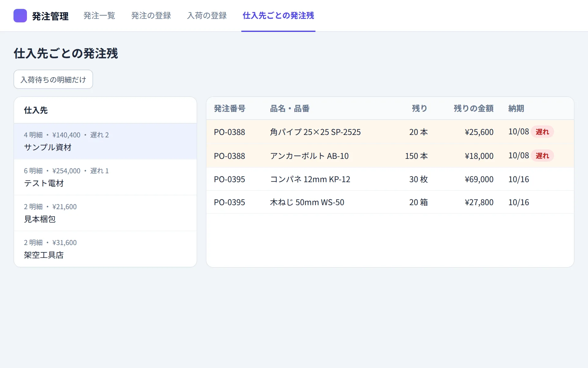Click the ¥25,600 amount cell
Viewport: 588px width, 368px height.
tap(479, 132)
